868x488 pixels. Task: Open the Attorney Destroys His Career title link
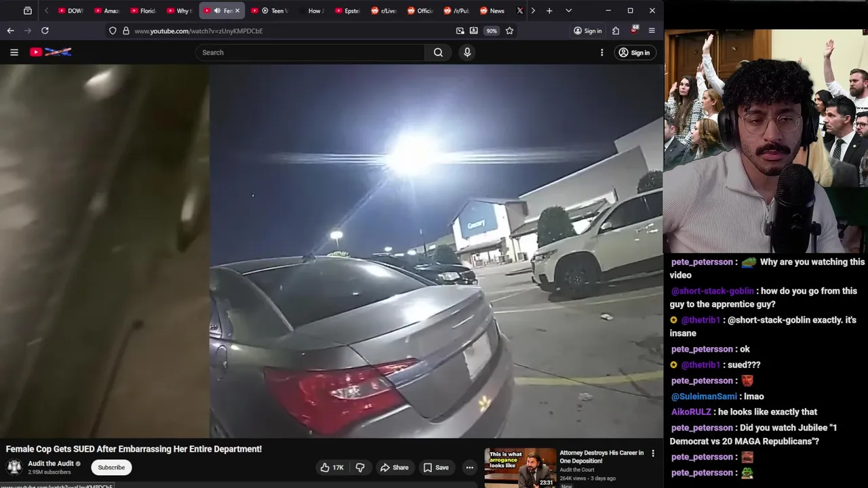[x=601, y=456]
